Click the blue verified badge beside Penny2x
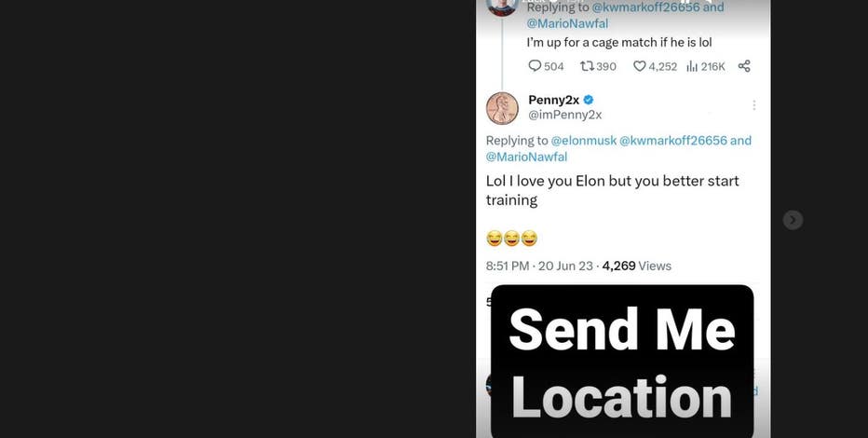 coord(589,100)
